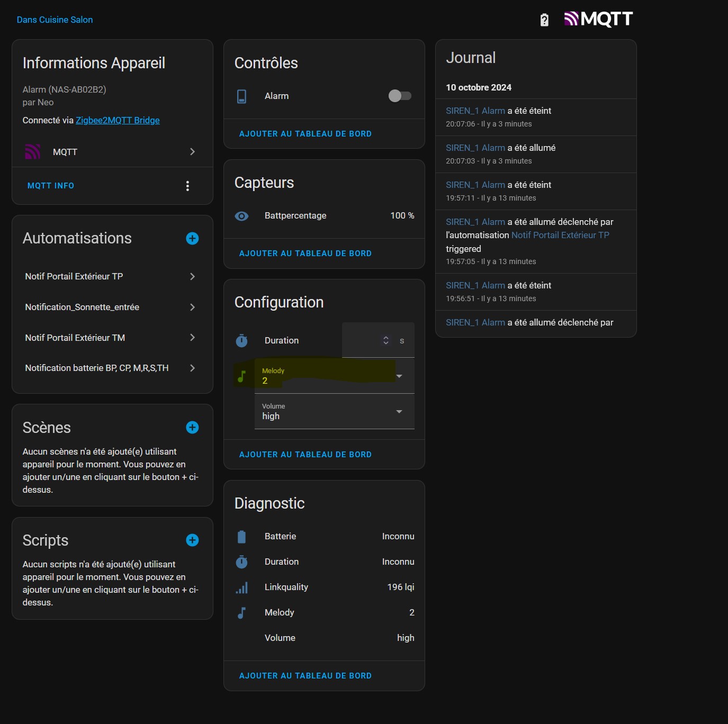Open the three-dot menu beside MQTT INFO
728x724 pixels.
pos(187,186)
